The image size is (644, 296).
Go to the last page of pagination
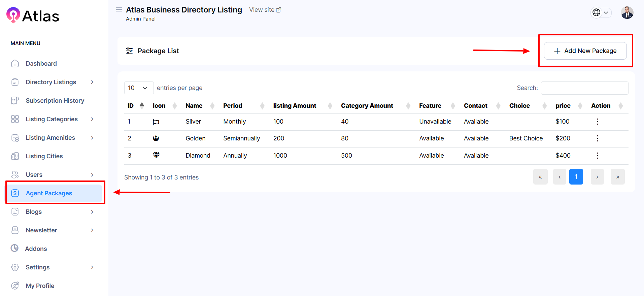coord(617,177)
